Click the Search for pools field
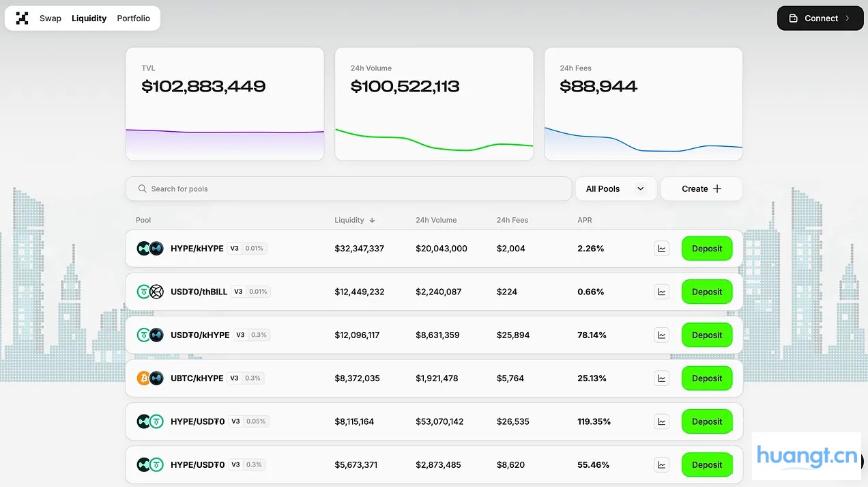Image resolution: width=868 pixels, height=487 pixels. (348, 189)
